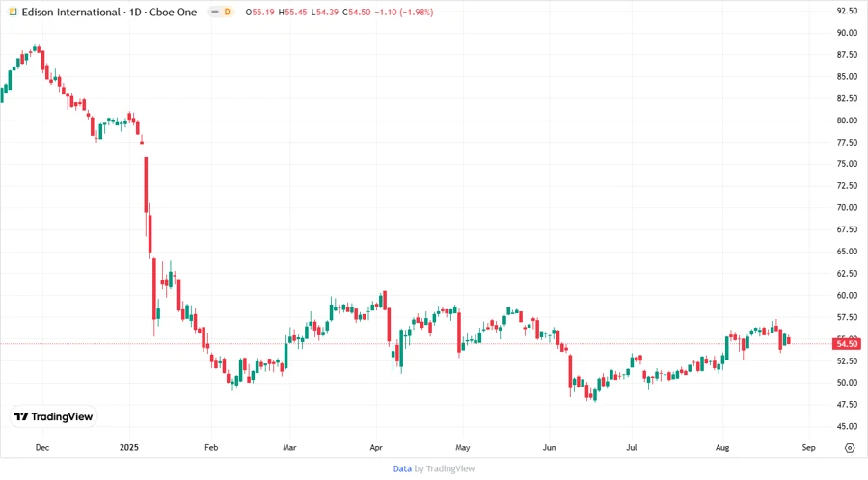
Task: Click the Dec label on time axis
Action: tap(42, 448)
